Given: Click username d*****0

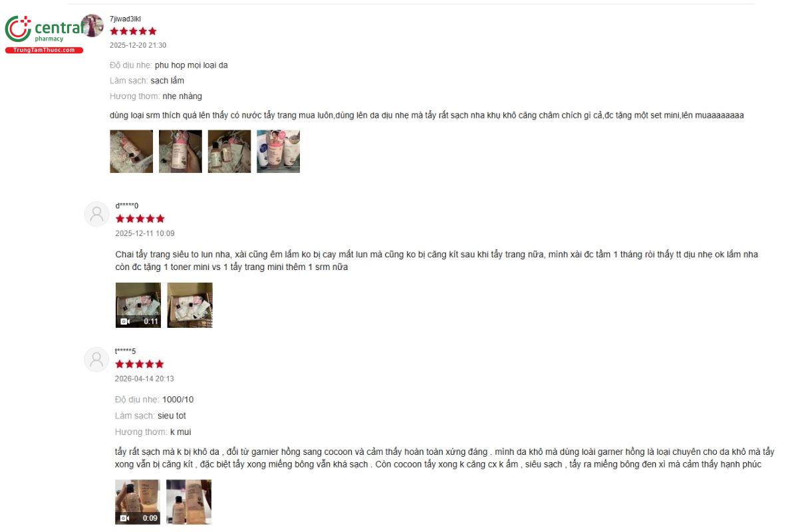Looking at the screenshot, I should (127, 205).
